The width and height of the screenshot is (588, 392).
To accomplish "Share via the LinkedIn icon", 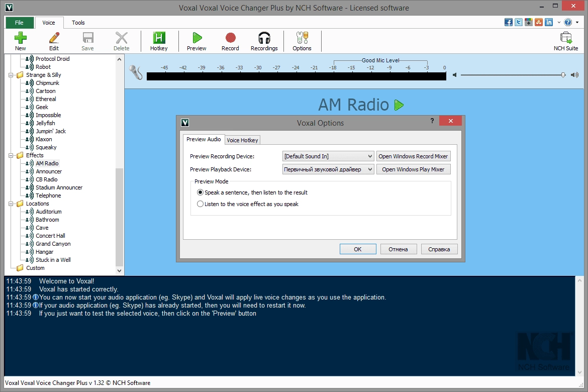I will pos(549,22).
